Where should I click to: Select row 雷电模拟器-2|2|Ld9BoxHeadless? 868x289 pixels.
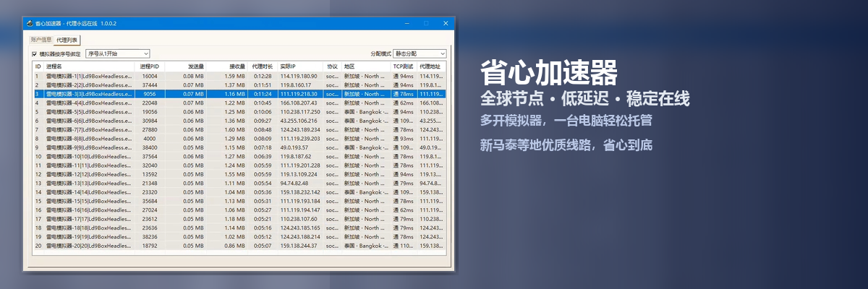pyautogui.click(x=239, y=85)
